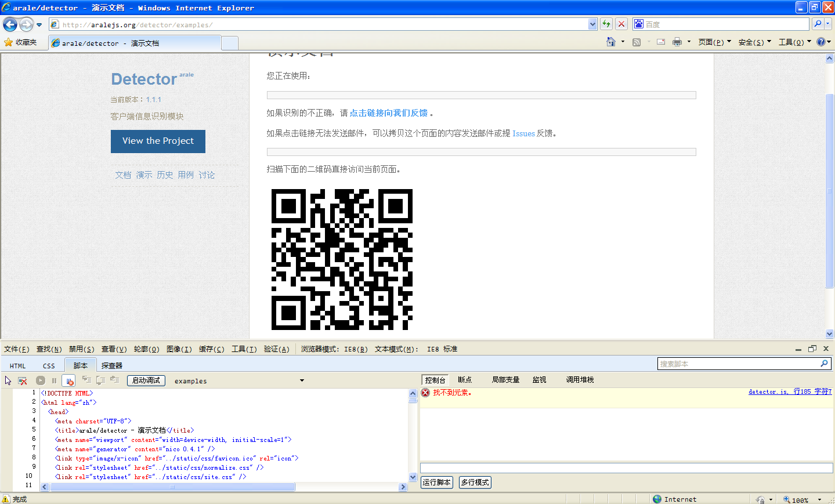
Task: Open the 讨论 link in sidebar
Action: pos(207,175)
